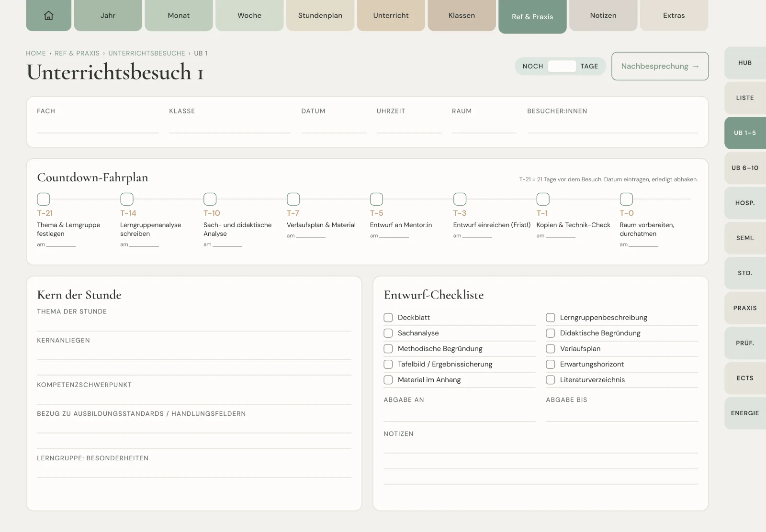Click the Fach input field
Screen dimensions: 766x532
98,126
